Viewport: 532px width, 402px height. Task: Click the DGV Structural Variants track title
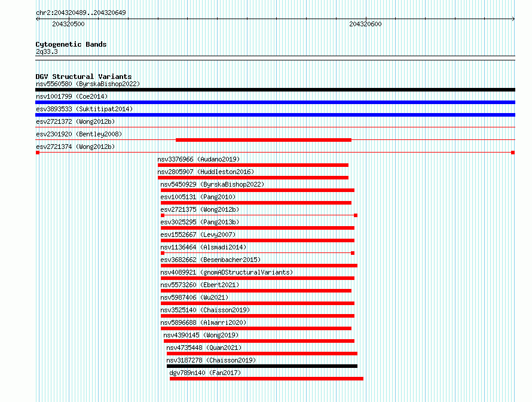tap(84, 77)
